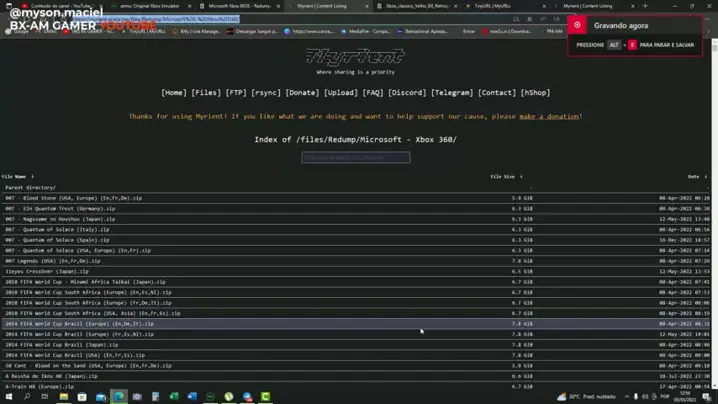Open [hShop] navigation link
718x404 pixels.
[535, 93]
